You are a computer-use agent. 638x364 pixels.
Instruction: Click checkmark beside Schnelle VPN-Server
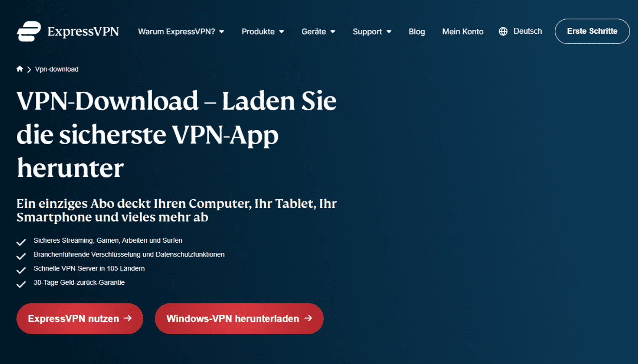[21, 270]
